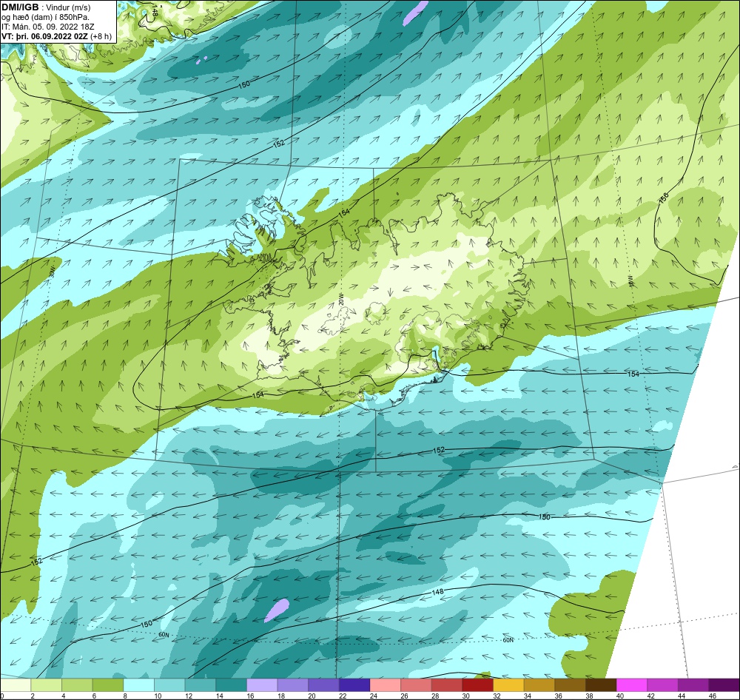The image size is (740, 700).
Task: Click the light pink 24–26 legend swatch
Action: coord(386,685)
